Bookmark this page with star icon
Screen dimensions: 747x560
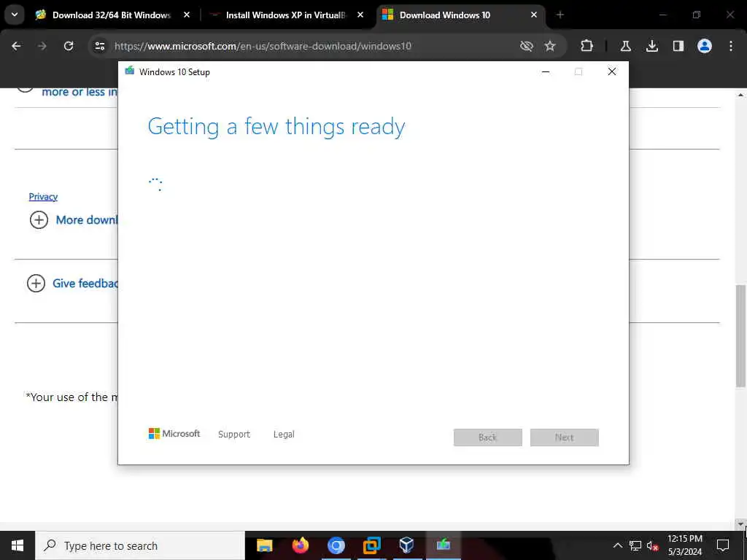pyautogui.click(x=550, y=46)
